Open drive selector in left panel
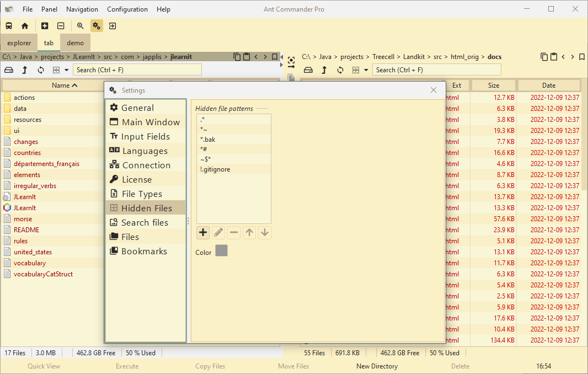The width and height of the screenshot is (588, 374). (x=9, y=70)
